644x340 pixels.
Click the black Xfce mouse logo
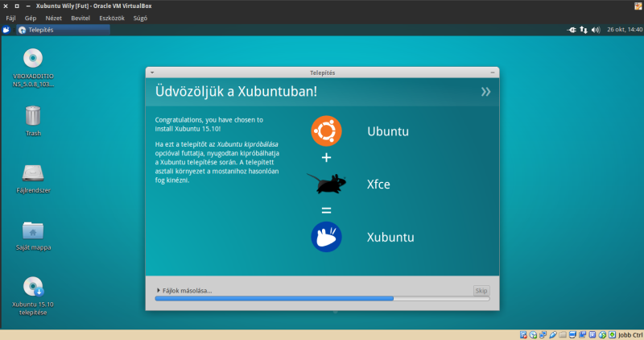point(327,184)
